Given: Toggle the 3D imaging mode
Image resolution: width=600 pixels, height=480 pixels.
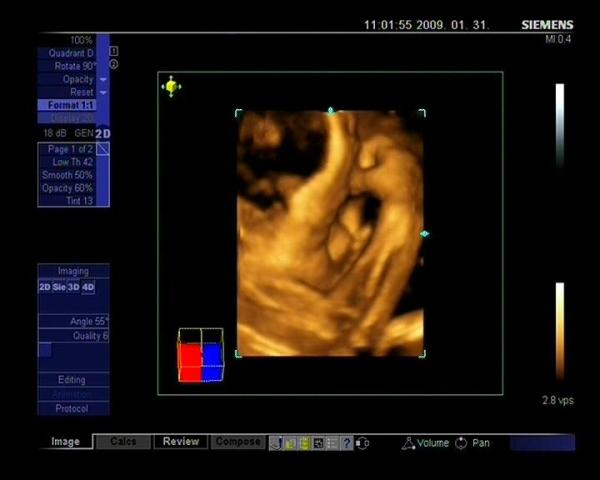Looking at the screenshot, I should click(x=73, y=287).
